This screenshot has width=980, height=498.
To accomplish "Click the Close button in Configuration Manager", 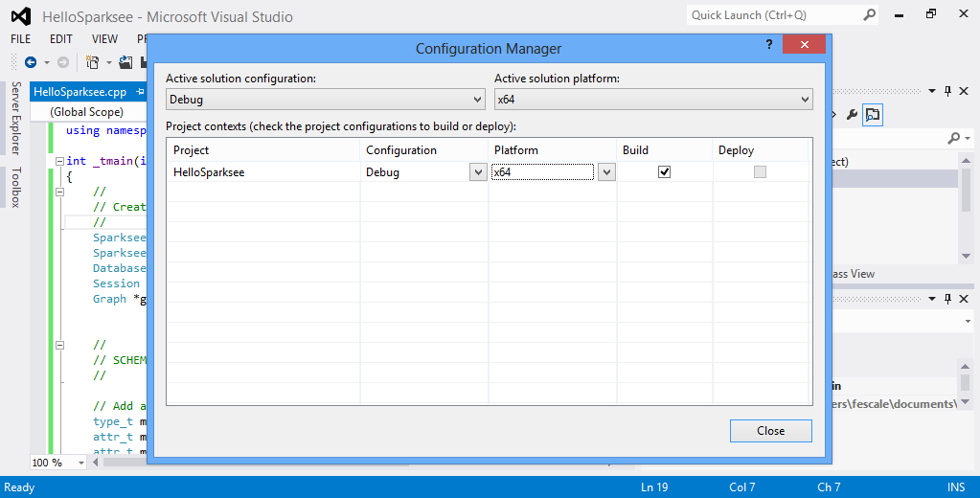I will pos(770,431).
